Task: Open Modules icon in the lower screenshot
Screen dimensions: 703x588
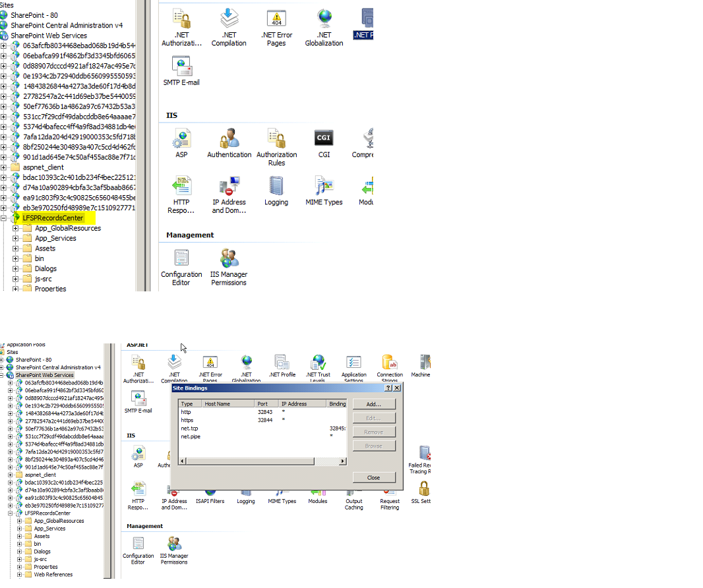Action: 317,498
